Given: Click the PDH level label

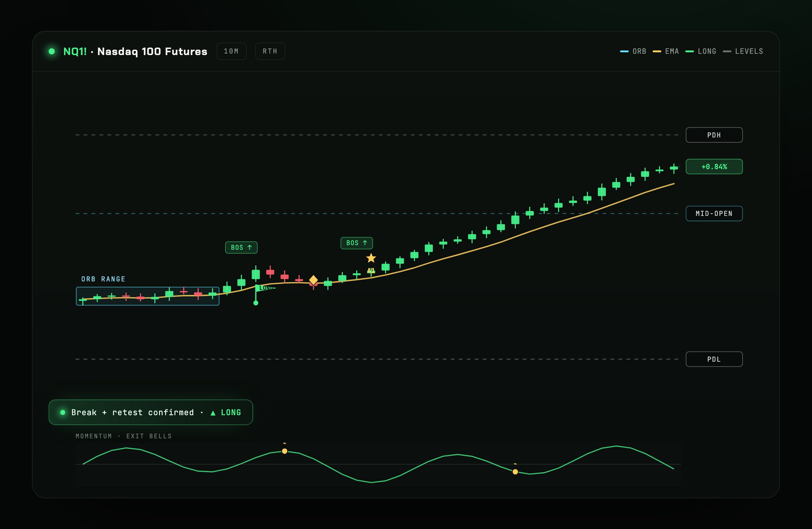Looking at the screenshot, I should 714,135.
